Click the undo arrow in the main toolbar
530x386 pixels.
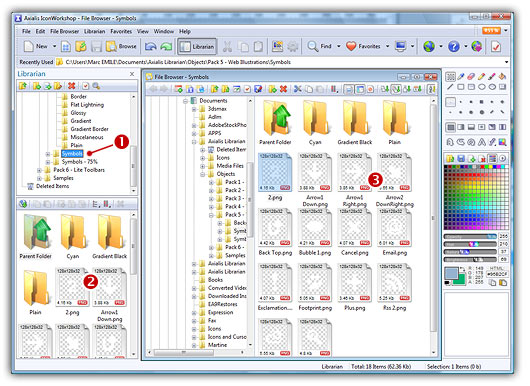pos(150,46)
